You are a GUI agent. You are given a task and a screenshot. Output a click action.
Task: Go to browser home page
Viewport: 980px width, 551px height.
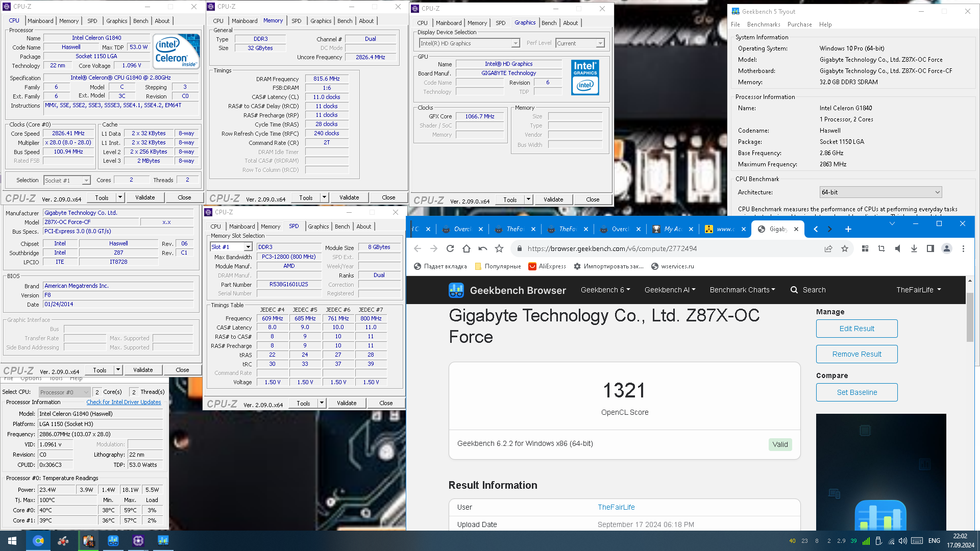(x=466, y=248)
